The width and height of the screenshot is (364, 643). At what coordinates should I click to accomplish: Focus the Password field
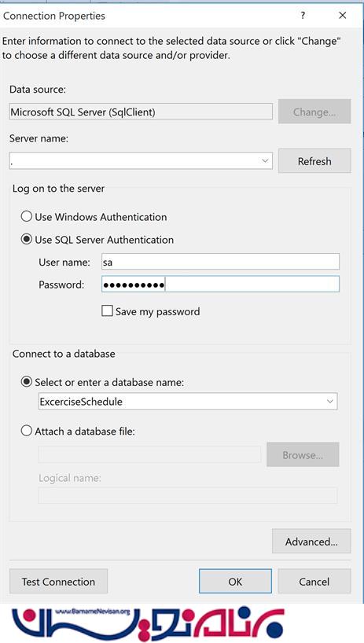click(x=221, y=285)
